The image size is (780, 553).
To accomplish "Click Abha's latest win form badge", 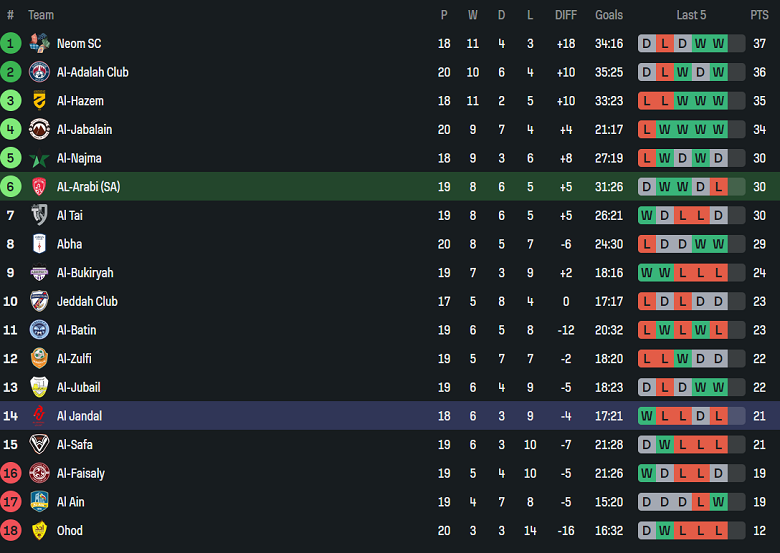I will tap(718, 244).
